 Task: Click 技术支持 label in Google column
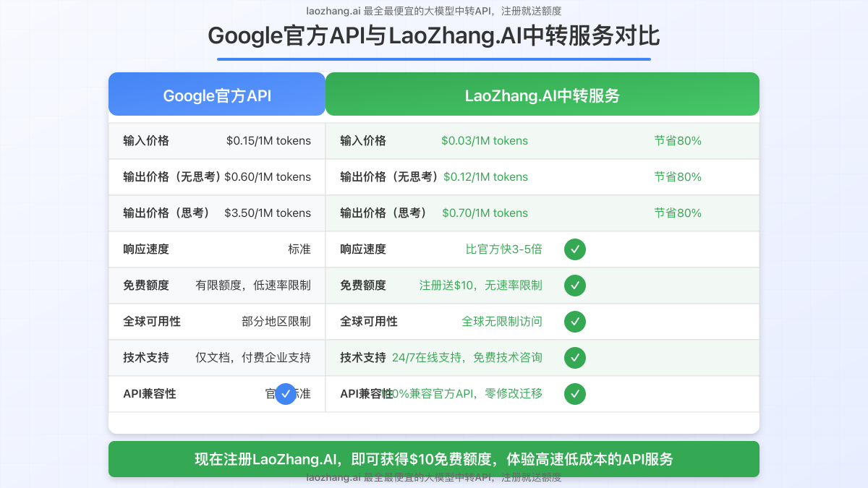(146, 358)
